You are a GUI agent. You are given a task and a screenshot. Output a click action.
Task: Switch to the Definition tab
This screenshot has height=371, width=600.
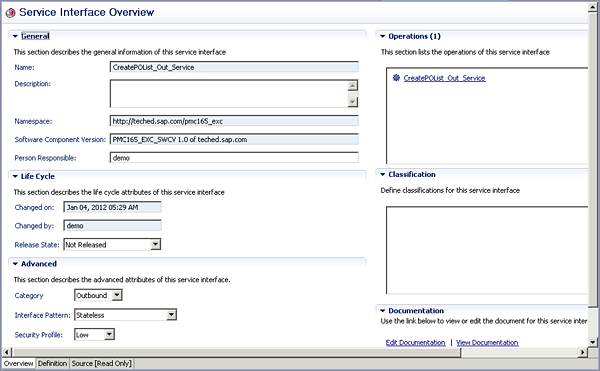point(52,363)
